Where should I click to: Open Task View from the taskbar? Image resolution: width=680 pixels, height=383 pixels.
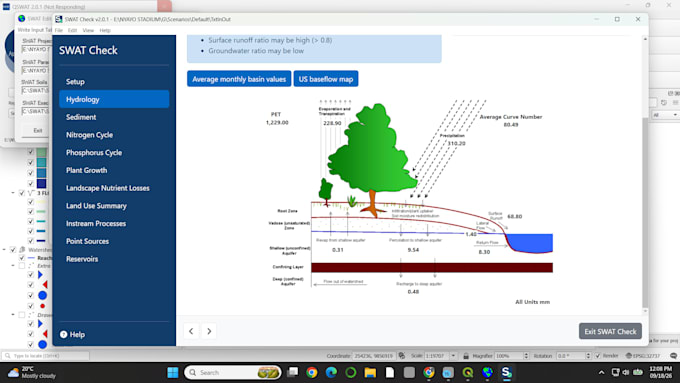click(293, 373)
